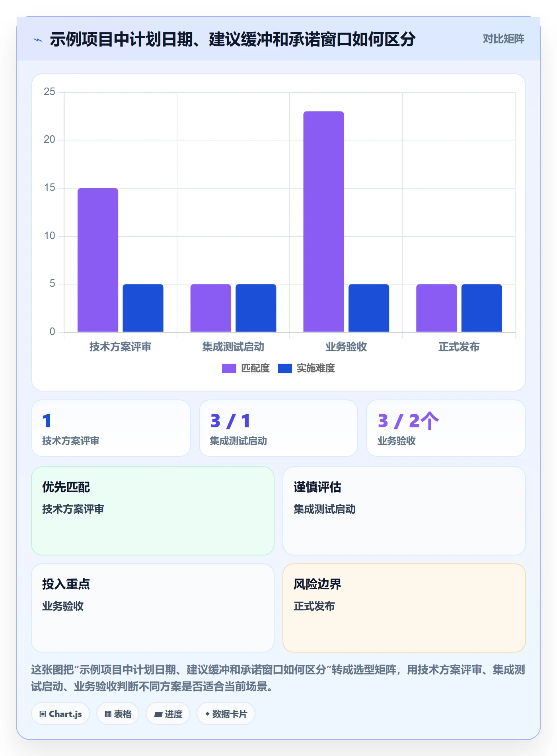Toggle the 匹配度 legend item

pyautogui.click(x=246, y=368)
